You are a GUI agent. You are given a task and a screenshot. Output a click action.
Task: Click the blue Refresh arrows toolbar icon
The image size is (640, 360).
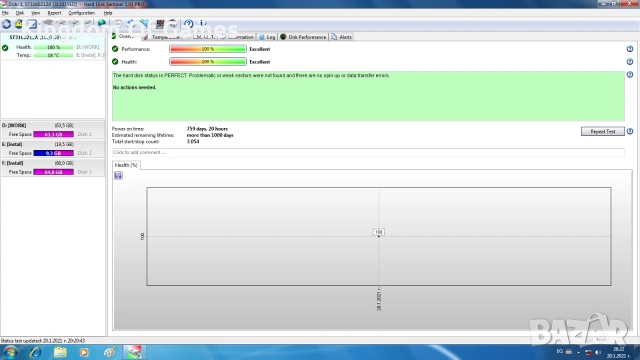click(x=6, y=24)
